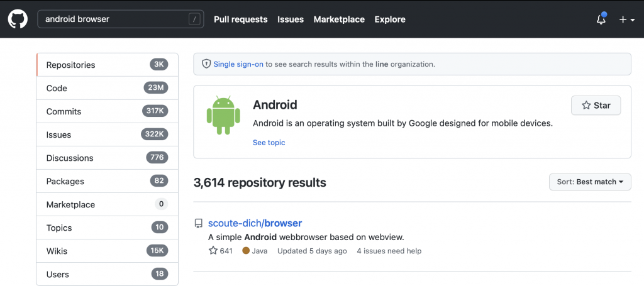Open the plus create-new menu
The height and width of the screenshot is (286, 644).
coord(627,19)
